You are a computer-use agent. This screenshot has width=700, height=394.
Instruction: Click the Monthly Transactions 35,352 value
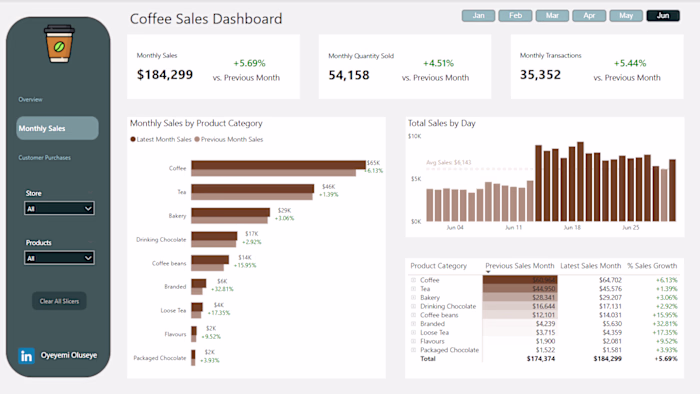540,75
